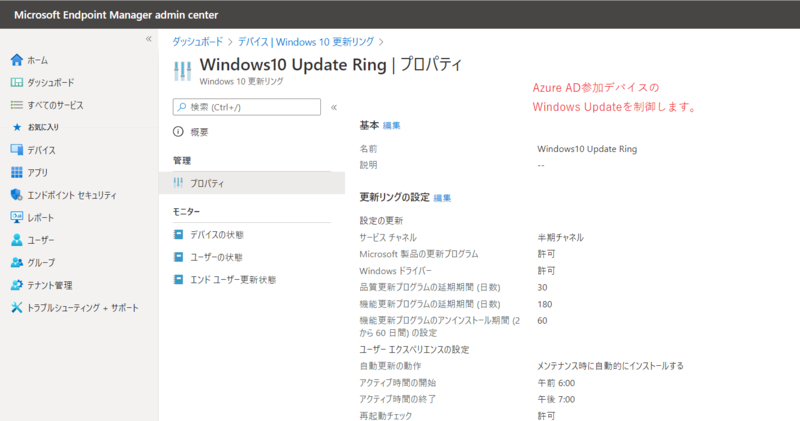The image size is (800, 421).
Task: Click the uninstall period value 60
Action: pos(542,320)
